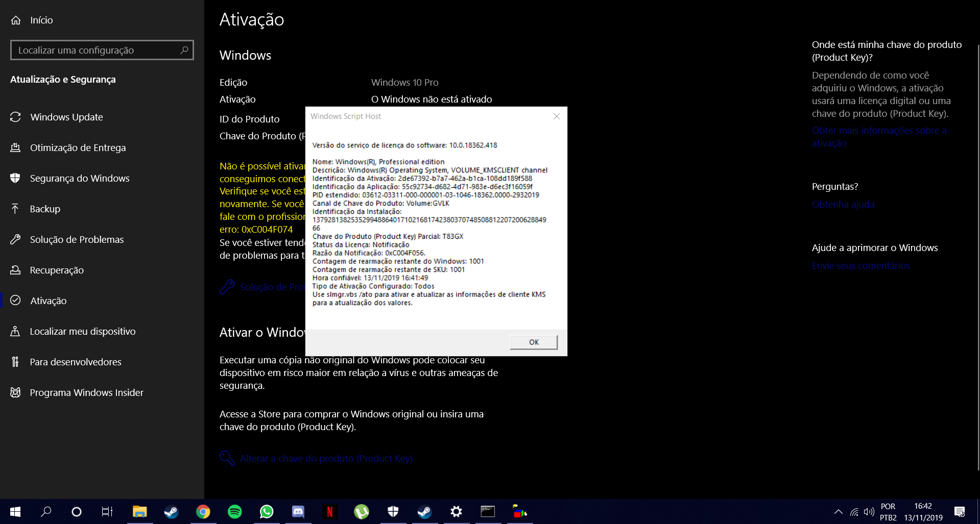Click the Obtenha ajuda link

tap(843, 205)
